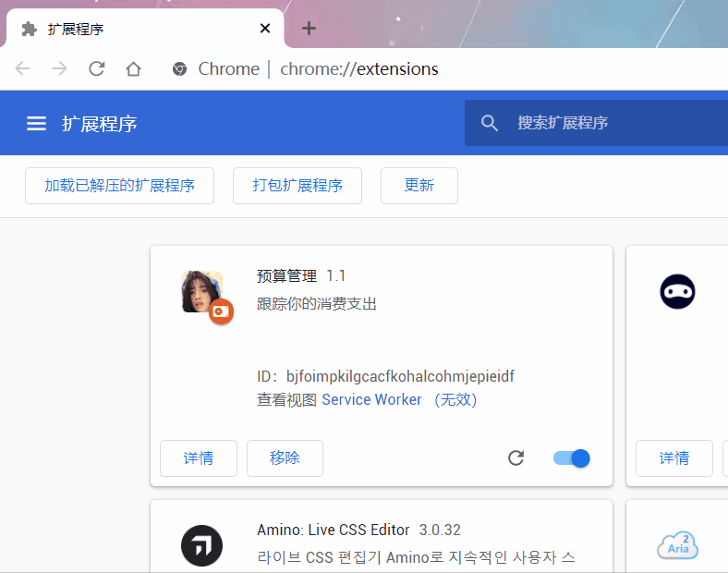Screen dimensions: 728x573
Task: Click the 预算管理 extension name
Action: click(286, 276)
